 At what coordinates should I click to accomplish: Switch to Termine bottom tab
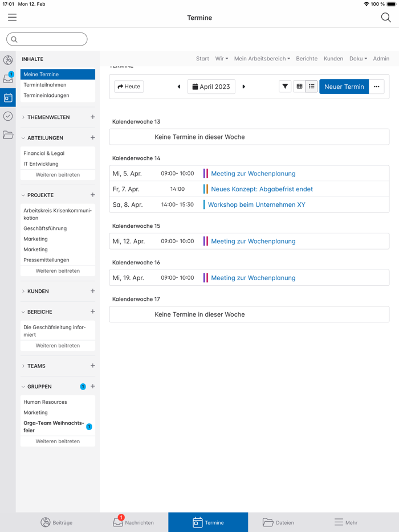208,522
